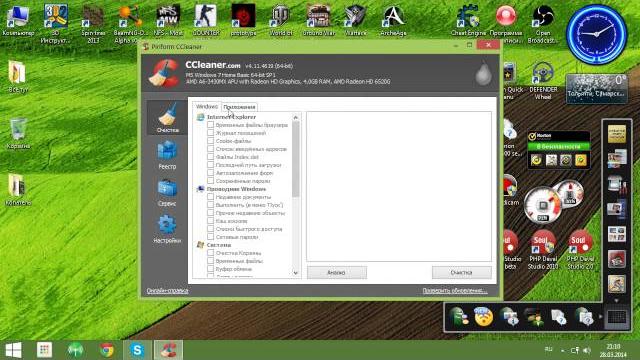Click Проводник Windows group header
Image resolution: width=640 pixels, height=360 pixels.
[x=236, y=189]
